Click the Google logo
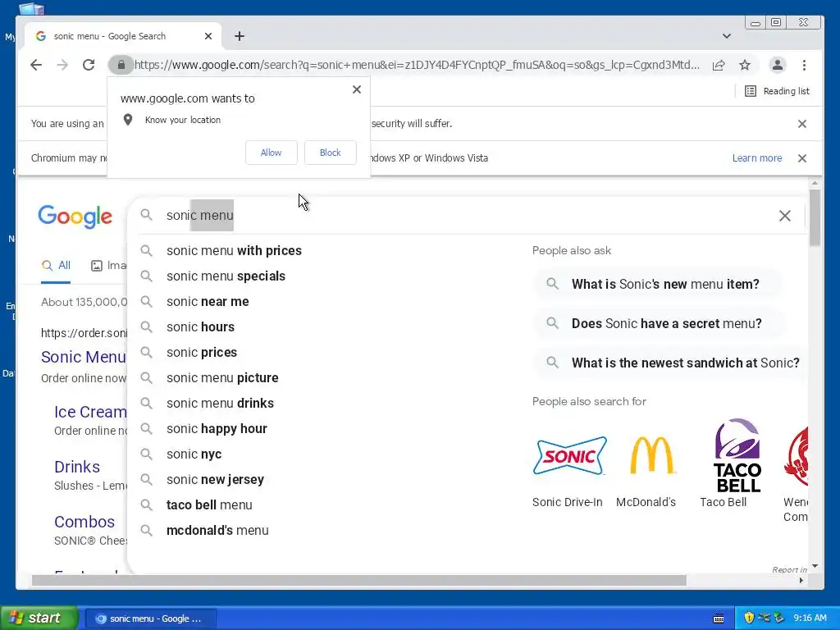Image resolution: width=840 pixels, height=630 pixels. click(x=75, y=217)
